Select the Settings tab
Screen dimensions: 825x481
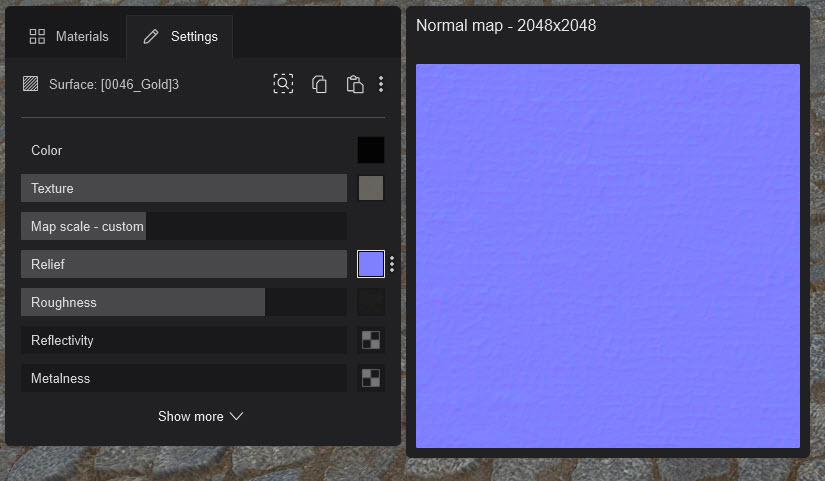(x=180, y=37)
